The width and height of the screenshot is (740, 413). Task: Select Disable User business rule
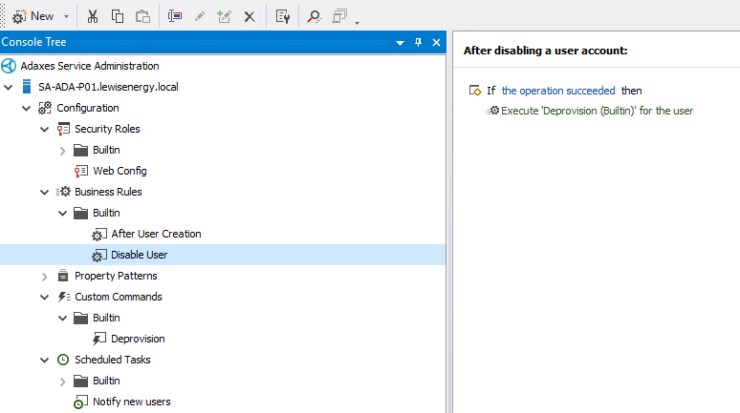139,255
